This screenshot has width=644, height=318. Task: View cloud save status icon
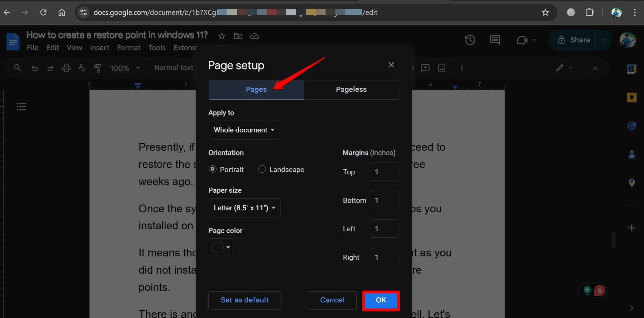click(254, 36)
